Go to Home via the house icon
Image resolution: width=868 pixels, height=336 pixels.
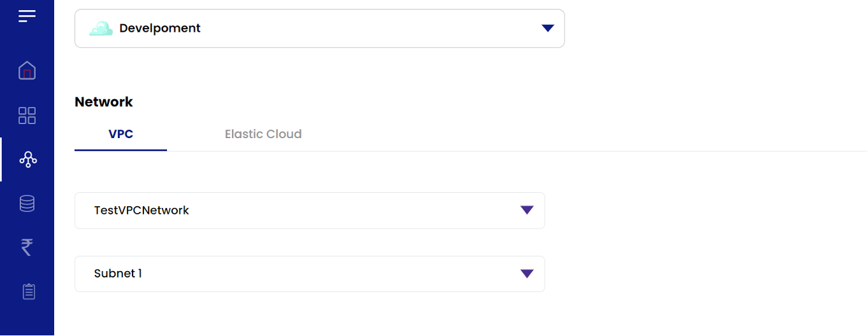click(x=27, y=71)
